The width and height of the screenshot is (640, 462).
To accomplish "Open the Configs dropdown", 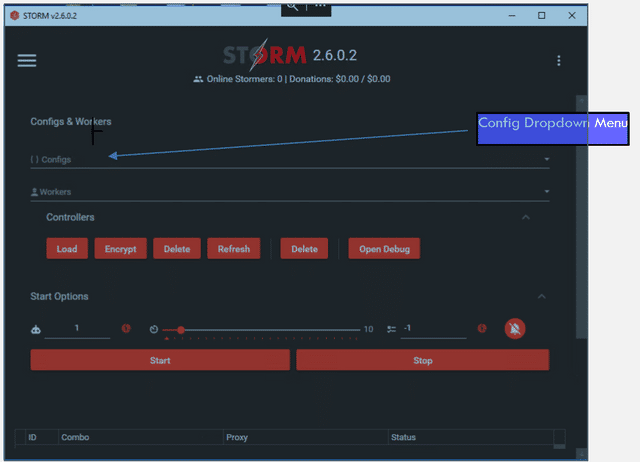I will tap(290, 160).
